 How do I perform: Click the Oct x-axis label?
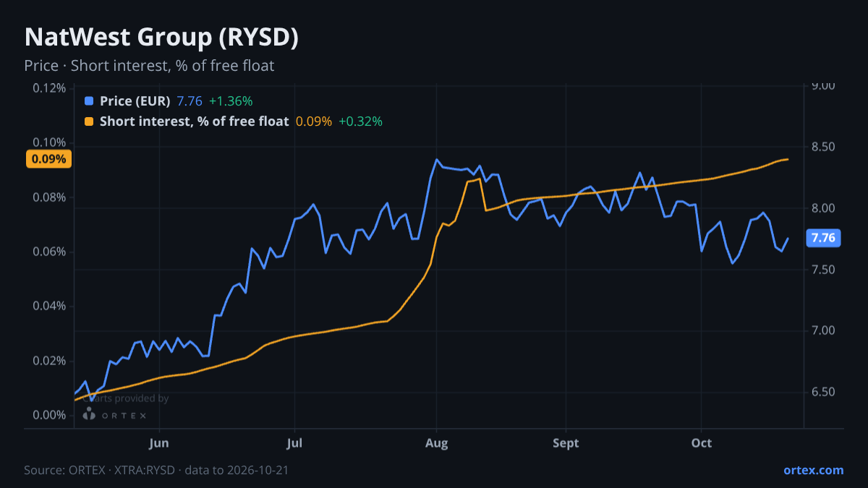(x=702, y=443)
